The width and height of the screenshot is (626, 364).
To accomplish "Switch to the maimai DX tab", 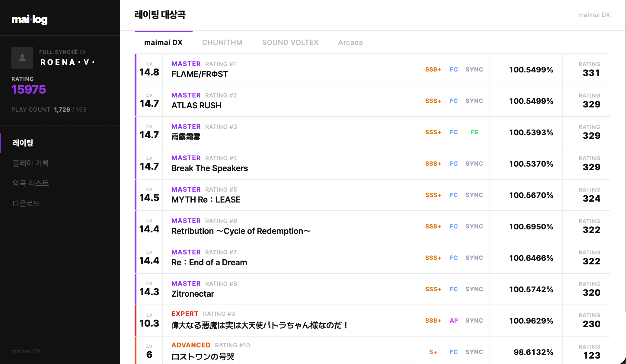I will pyautogui.click(x=163, y=43).
